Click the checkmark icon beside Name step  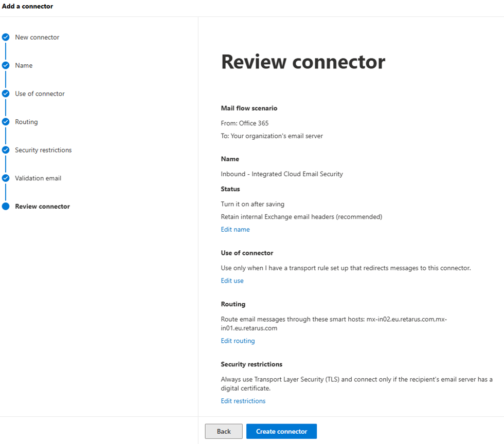coord(6,65)
